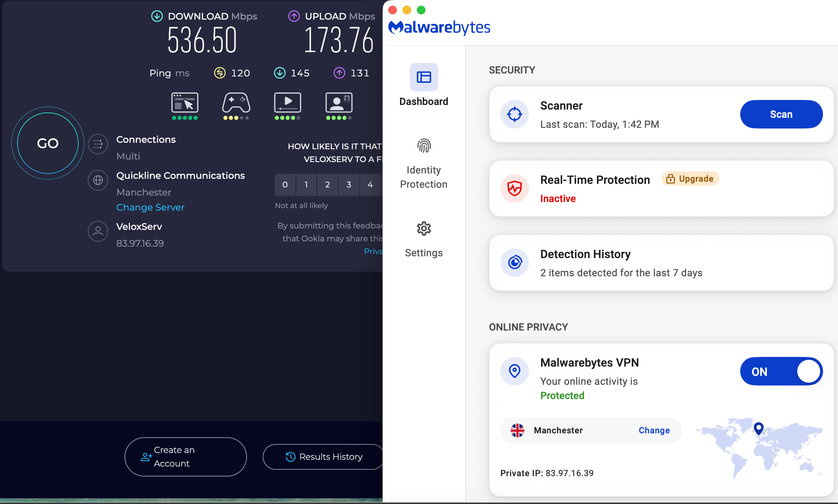This screenshot has width=838, height=504.
Task: Select 4 on the likelihood scale
Action: click(x=370, y=185)
